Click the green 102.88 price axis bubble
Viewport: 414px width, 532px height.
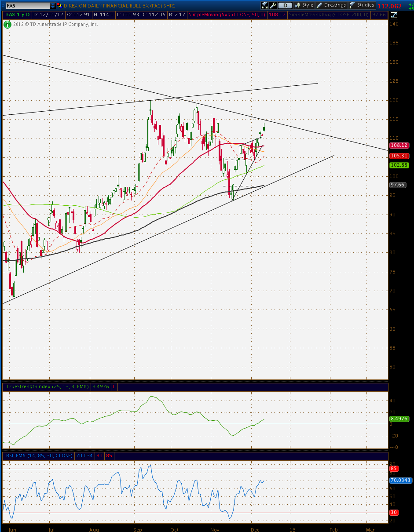[x=399, y=165]
